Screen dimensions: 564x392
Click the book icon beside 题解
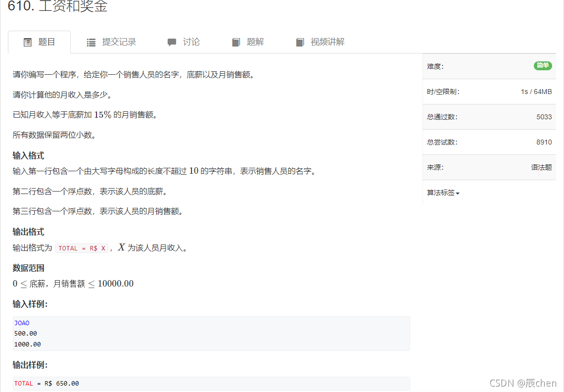[x=236, y=43]
